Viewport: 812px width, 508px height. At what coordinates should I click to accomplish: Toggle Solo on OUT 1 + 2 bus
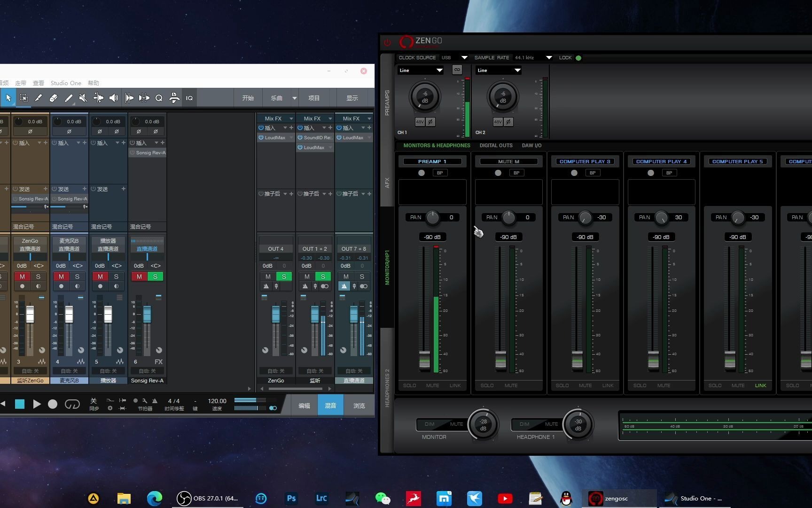[x=323, y=277]
